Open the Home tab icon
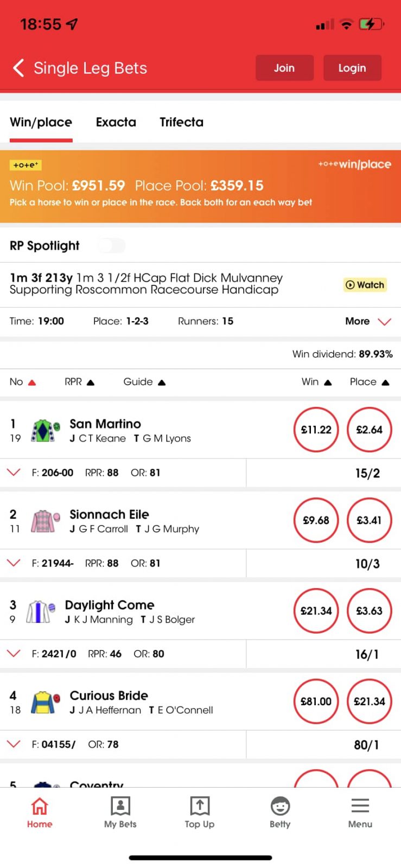Viewport: 401px width, 868px height. pyautogui.click(x=40, y=806)
